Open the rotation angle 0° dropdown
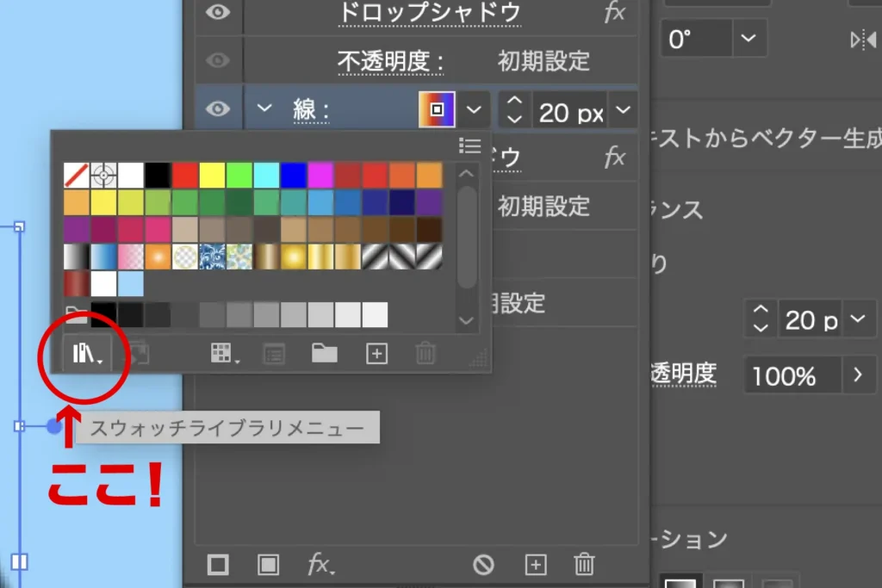This screenshot has height=588, width=882. pos(748,39)
